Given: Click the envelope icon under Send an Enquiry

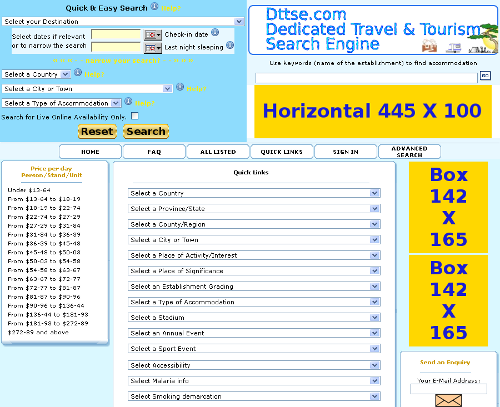Looking at the screenshot, I should click(448, 400).
